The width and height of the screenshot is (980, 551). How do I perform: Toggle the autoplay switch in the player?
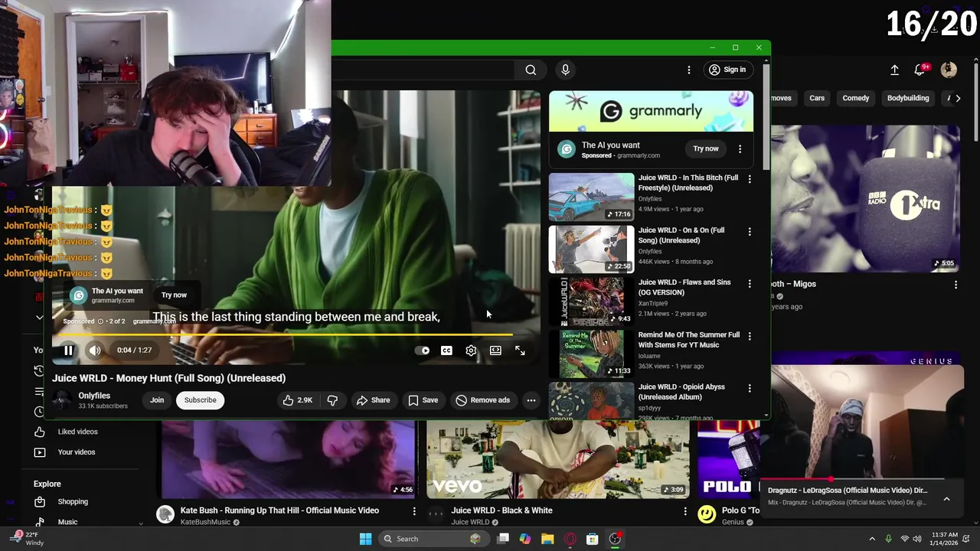point(422,350)
